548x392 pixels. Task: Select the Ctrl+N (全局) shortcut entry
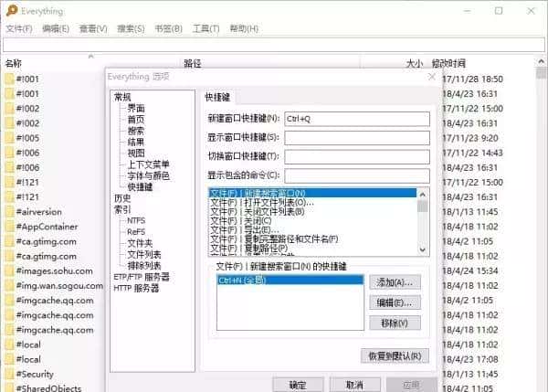tap(290, 281)
